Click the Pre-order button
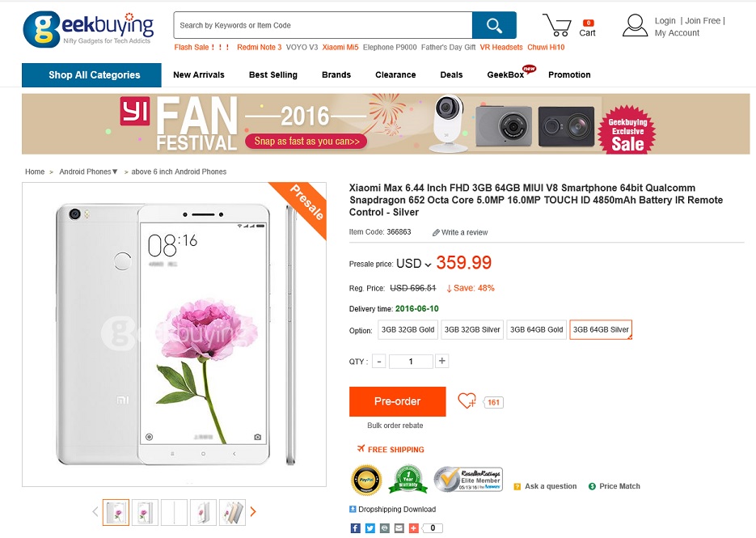Viewport: 756px width, 538px height. click(397, 401)
